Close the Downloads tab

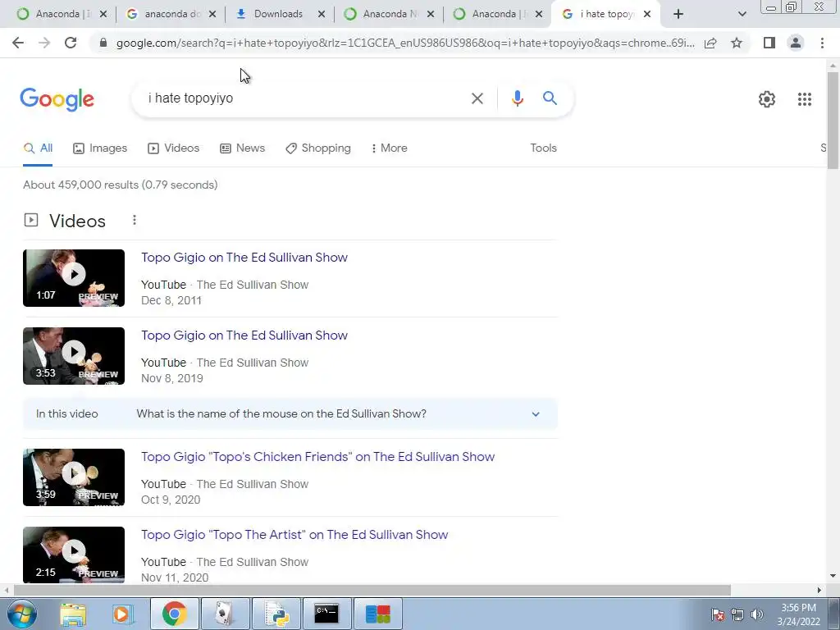point(322,15)
